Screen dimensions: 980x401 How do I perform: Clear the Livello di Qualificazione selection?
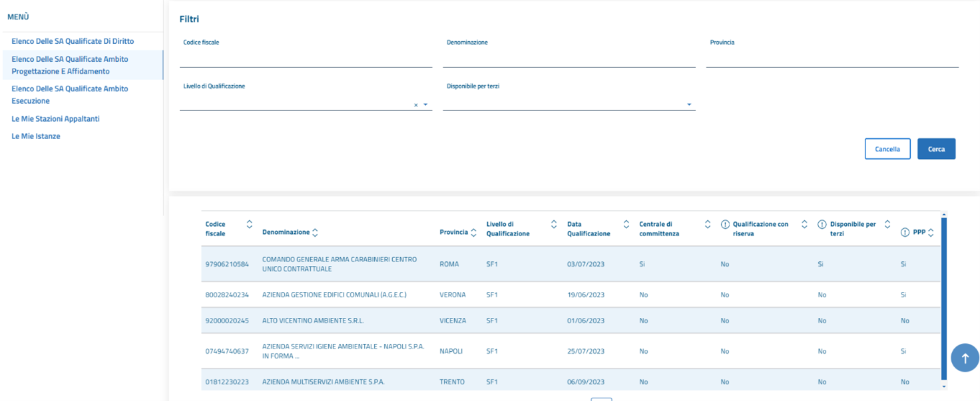[416, 105]
